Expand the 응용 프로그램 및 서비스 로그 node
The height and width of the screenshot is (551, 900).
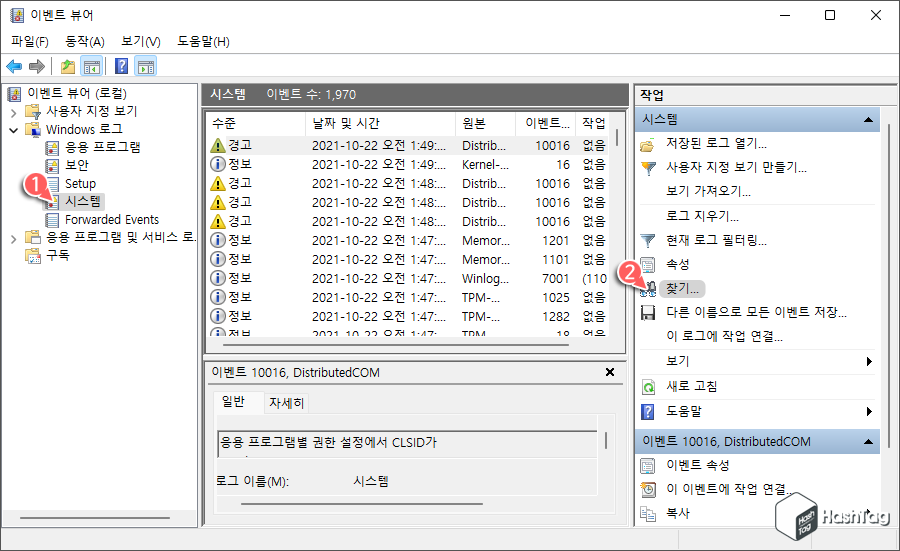point(14,239)
